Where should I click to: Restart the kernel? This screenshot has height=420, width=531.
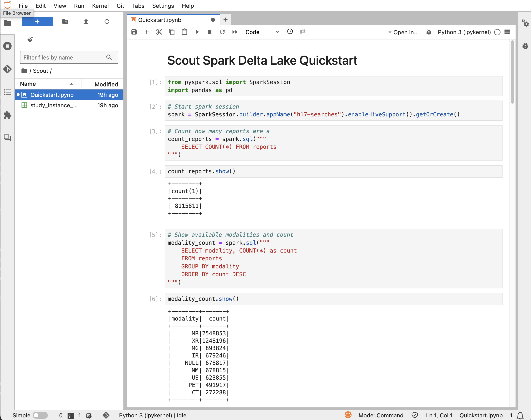click(x=222, y=32)
